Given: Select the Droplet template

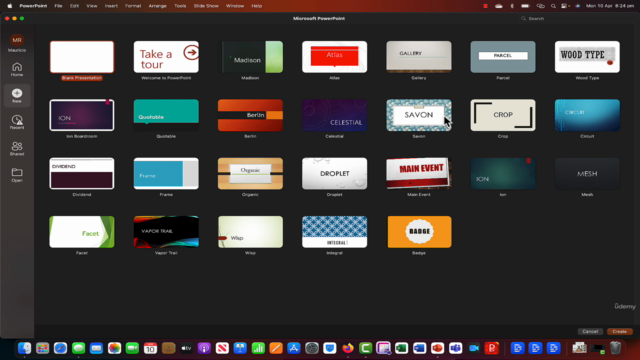Looking at the screenshot, I should (x=334, y=173).
